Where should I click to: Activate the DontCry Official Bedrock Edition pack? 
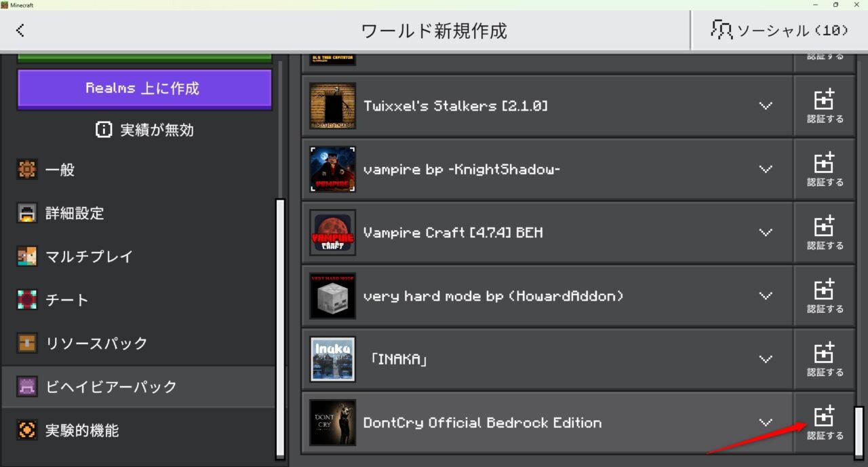[825, 422]
